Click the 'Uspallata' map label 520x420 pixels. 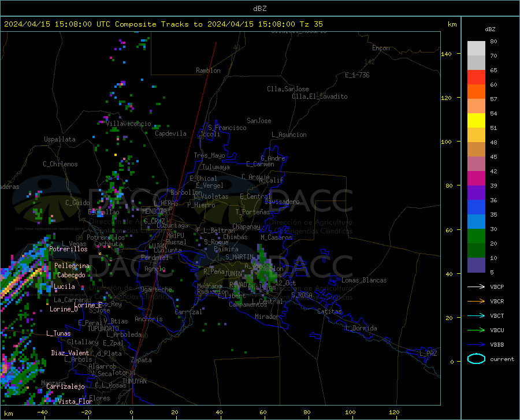coord(60,139)
